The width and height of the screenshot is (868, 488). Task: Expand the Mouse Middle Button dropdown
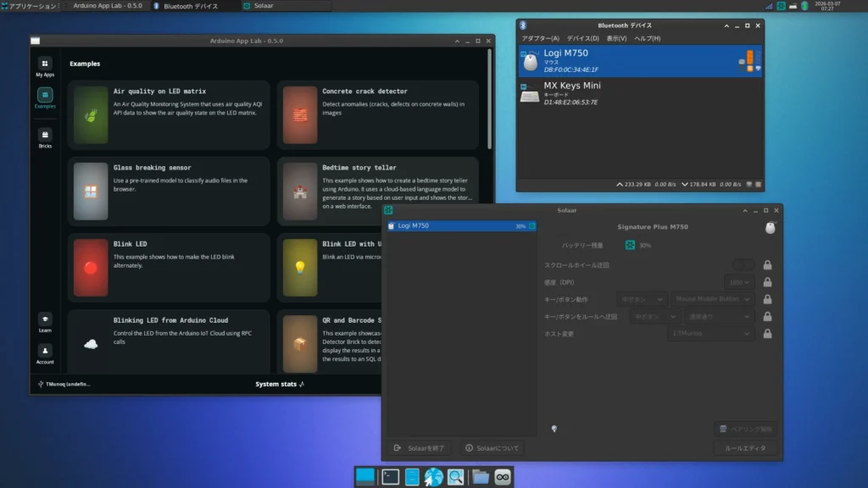point(712,299)
